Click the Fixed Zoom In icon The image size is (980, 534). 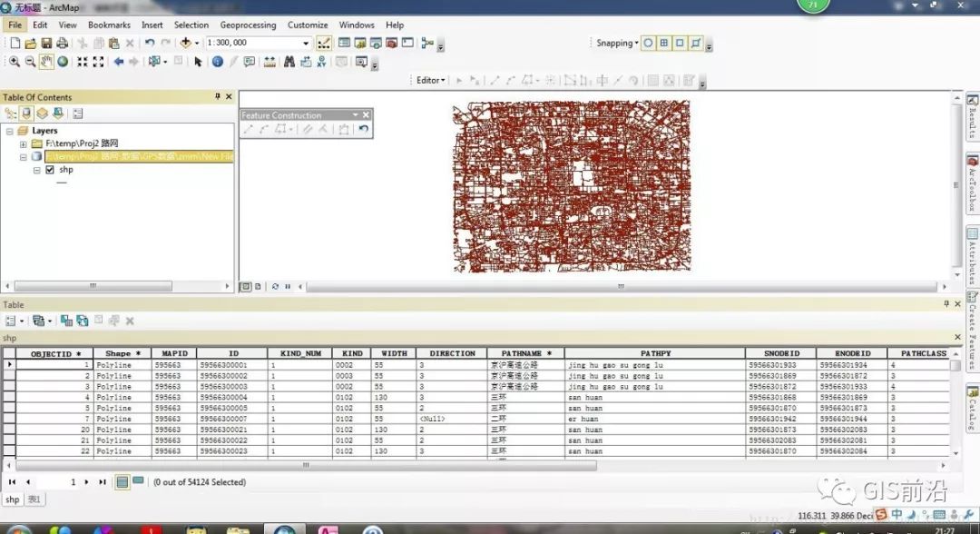click(x=83, y=62)
